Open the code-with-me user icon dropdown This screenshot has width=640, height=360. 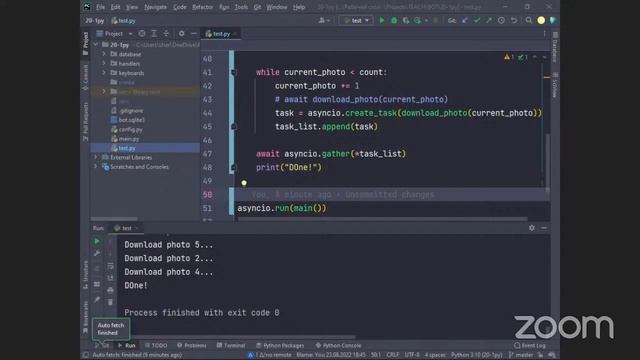[324, 20]
